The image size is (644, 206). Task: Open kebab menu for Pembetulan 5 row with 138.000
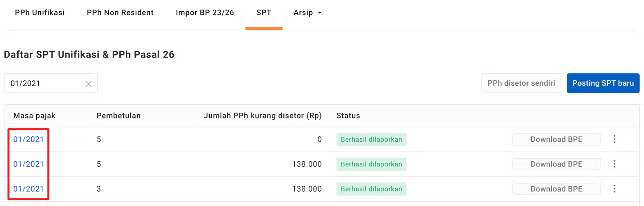614,164
